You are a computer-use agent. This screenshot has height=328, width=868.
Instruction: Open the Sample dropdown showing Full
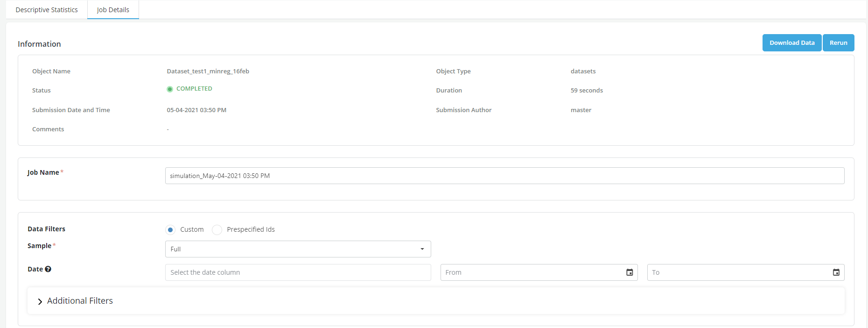298,249
